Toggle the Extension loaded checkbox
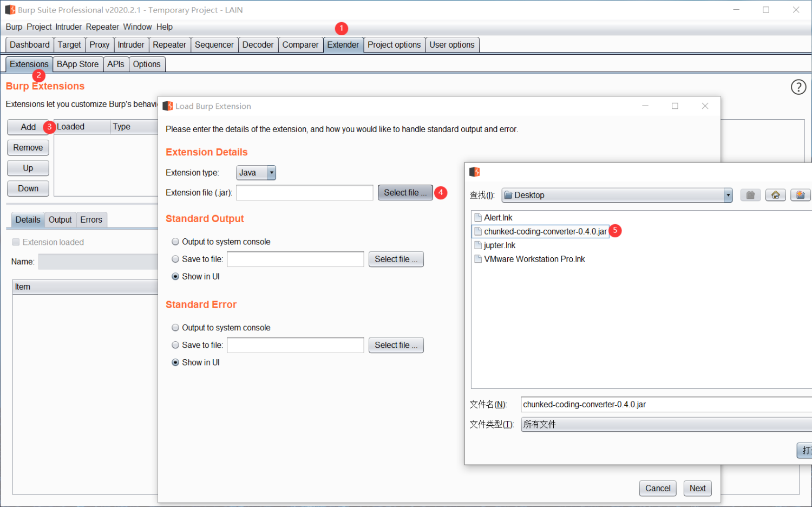The width and height of the screenshot is (812, 507). click(16, 242)
